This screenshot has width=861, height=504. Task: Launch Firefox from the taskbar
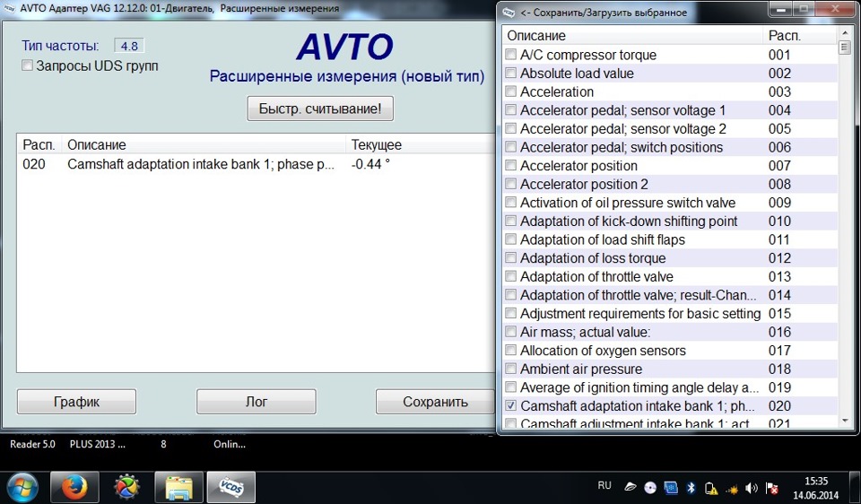tap(74, 488)
